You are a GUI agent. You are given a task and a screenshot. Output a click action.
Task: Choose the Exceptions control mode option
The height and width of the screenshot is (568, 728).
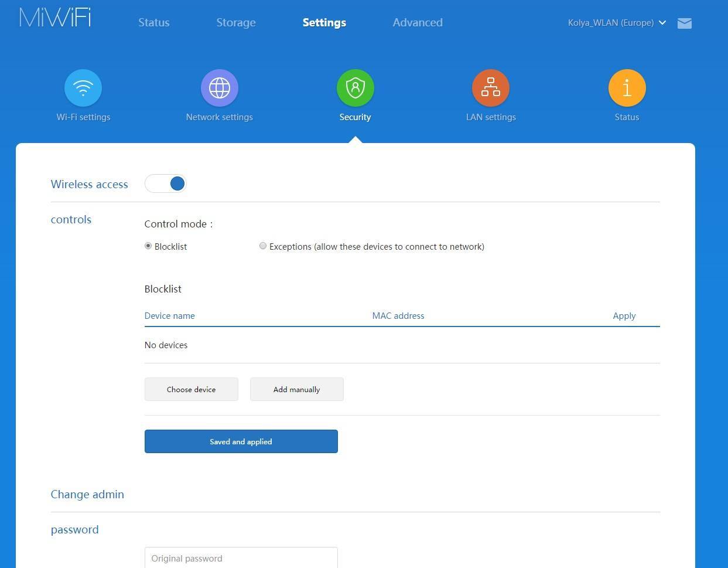click(x=263, y=246)
